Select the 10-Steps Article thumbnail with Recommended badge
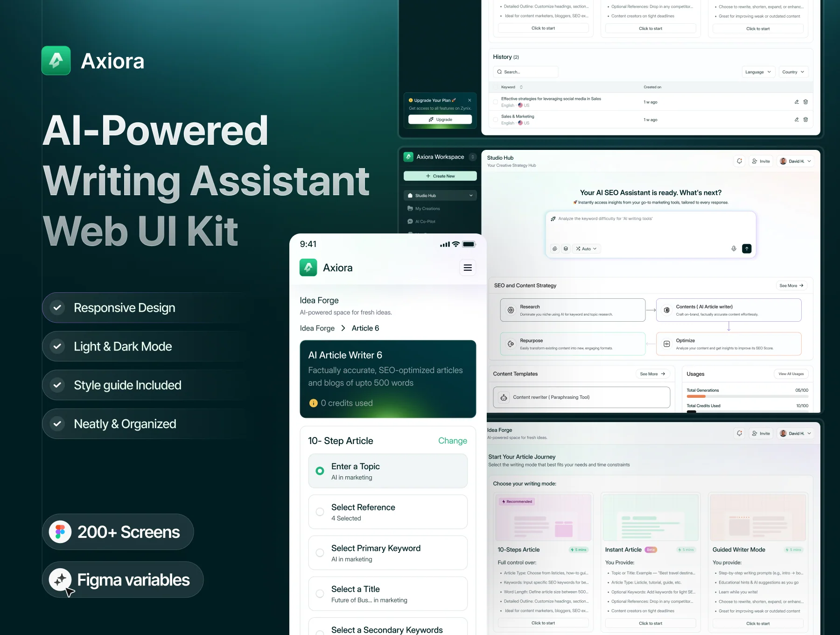 point(543,517)
